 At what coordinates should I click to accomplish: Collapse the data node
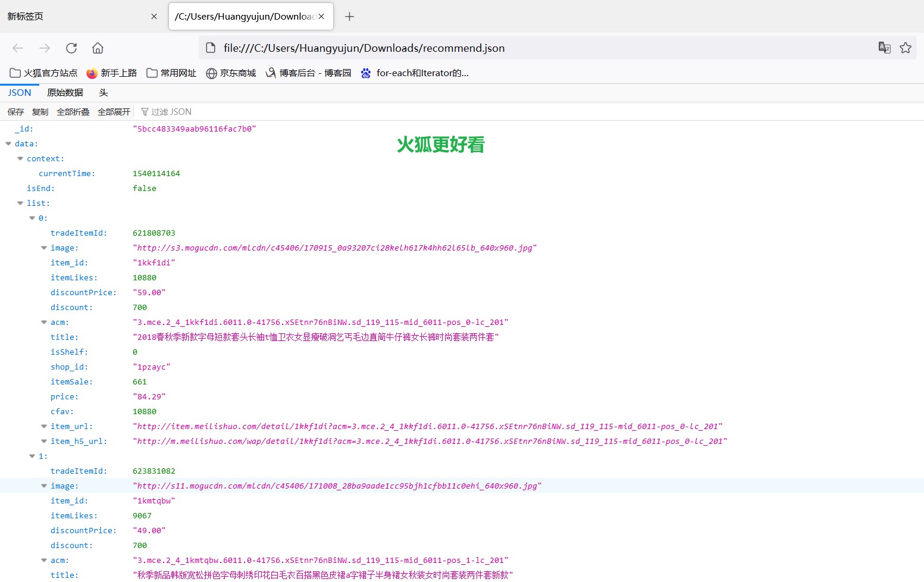8,143
